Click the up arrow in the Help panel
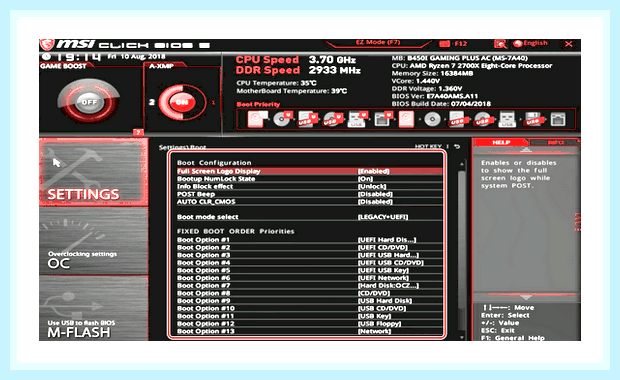The width and height of the screenshot is (620, 380). 526,150
